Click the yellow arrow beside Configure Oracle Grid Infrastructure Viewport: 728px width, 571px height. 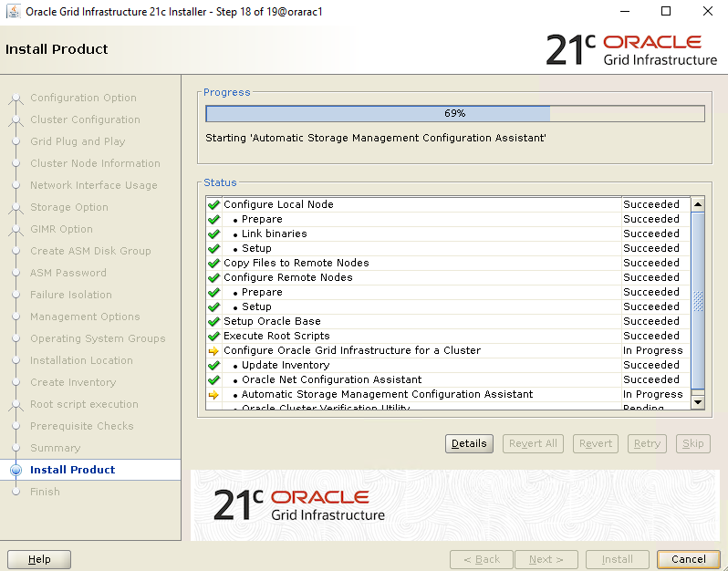coord(213,351)
